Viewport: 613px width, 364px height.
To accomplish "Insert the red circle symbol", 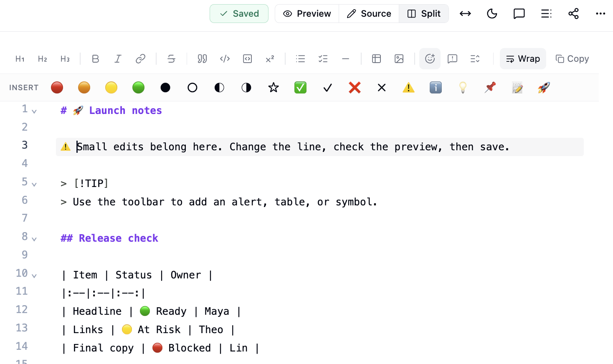I will pyautogui.click(x=57, y=88).
